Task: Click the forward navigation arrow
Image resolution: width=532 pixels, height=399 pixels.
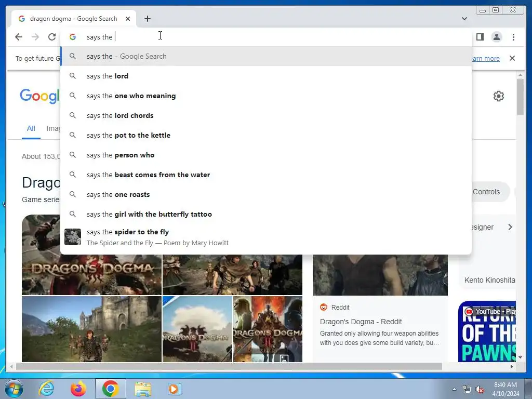Action: point(35,37)
